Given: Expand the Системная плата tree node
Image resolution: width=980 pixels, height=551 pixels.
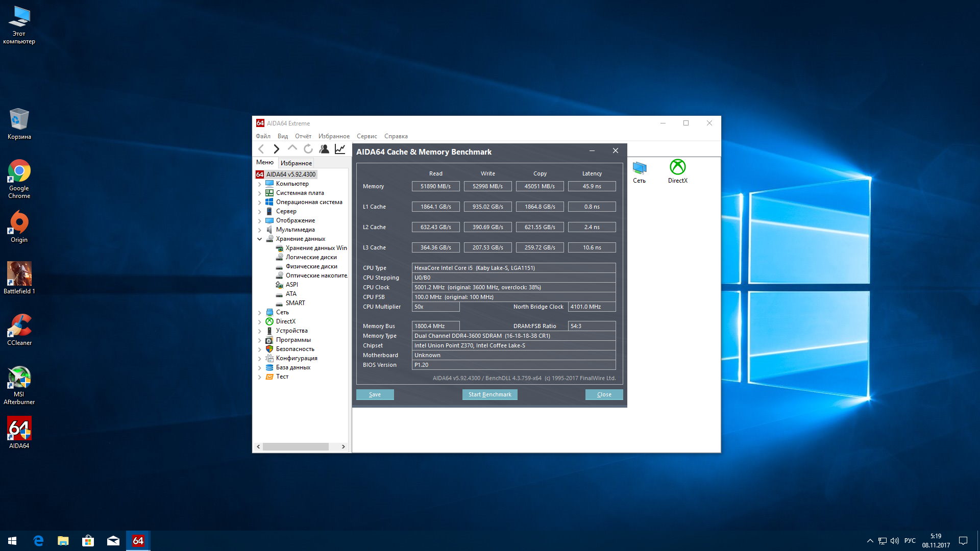Looking at the screenshot, I should 260,193.
